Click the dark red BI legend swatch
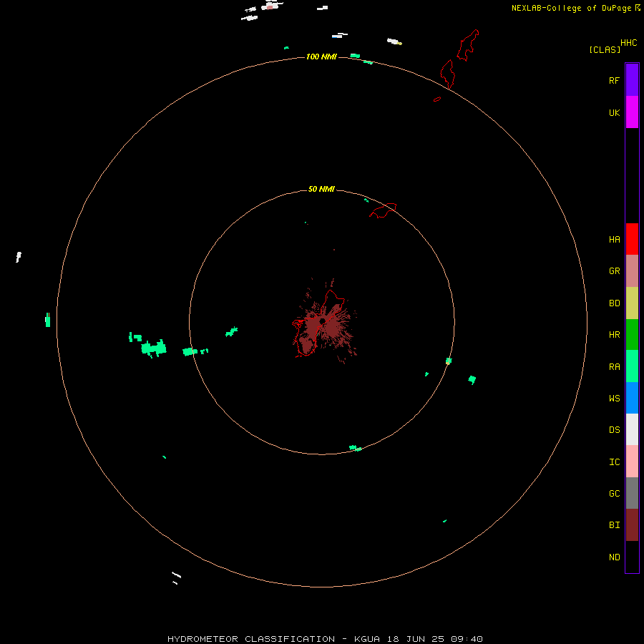Image resolution: width=644 pixels, height=644 pixels. (x=632, y=525)
